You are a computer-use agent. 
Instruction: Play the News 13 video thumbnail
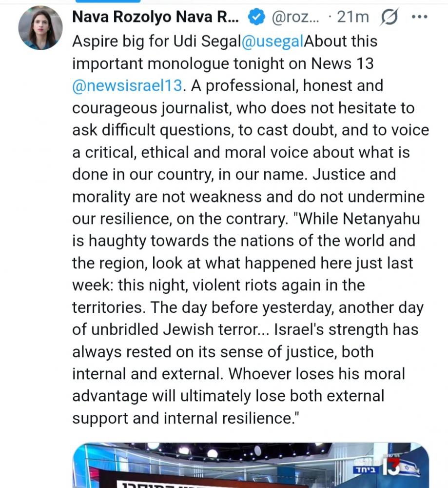[251, 466]
